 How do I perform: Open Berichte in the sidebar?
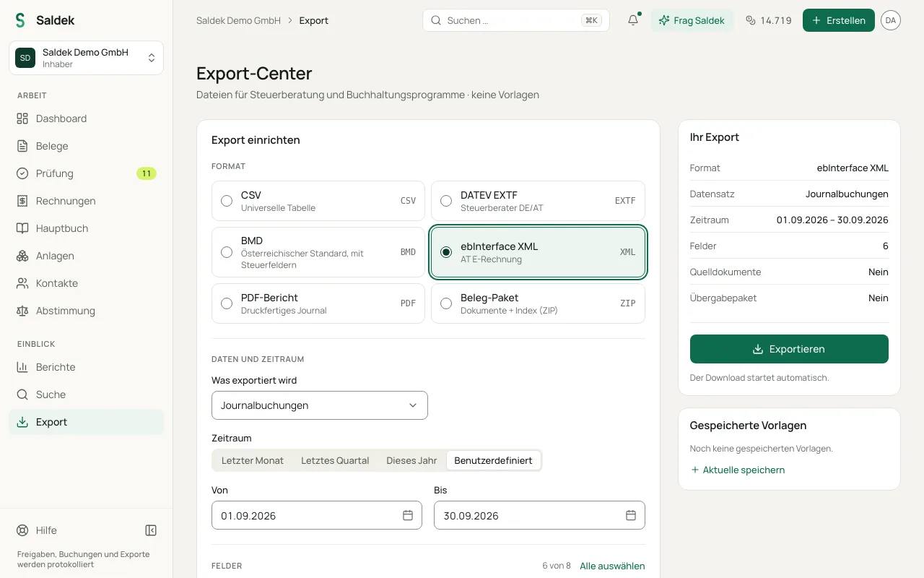87,367
